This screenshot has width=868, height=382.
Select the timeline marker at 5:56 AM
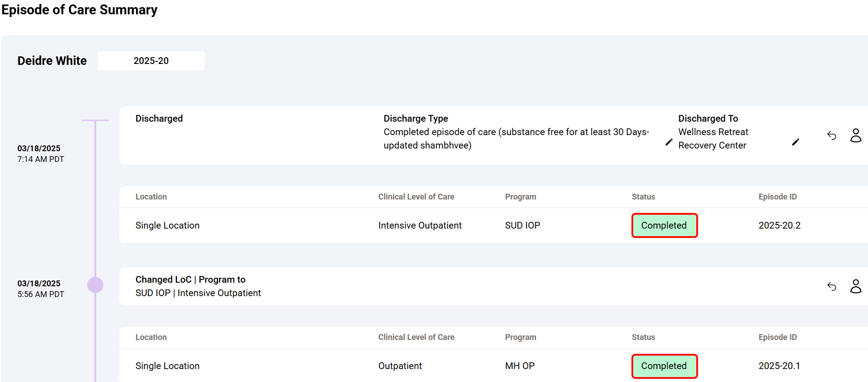[x=95, y=285]
